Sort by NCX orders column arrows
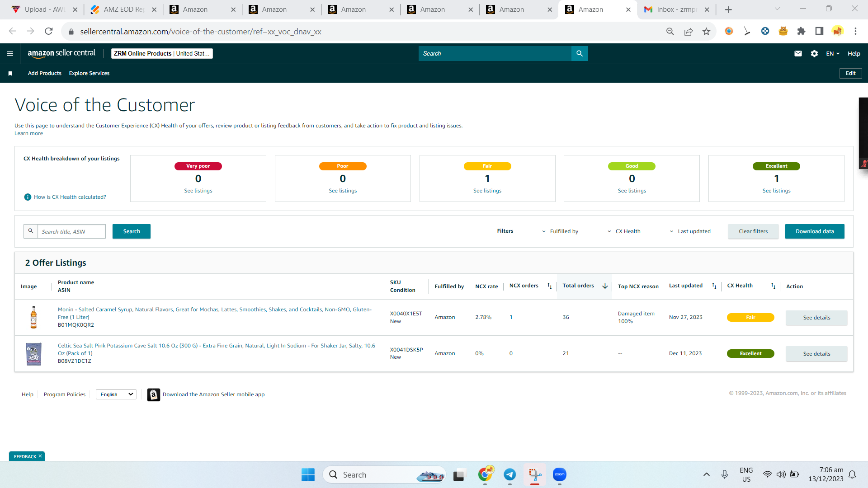 pyautogui.click(x=550, y=286)
